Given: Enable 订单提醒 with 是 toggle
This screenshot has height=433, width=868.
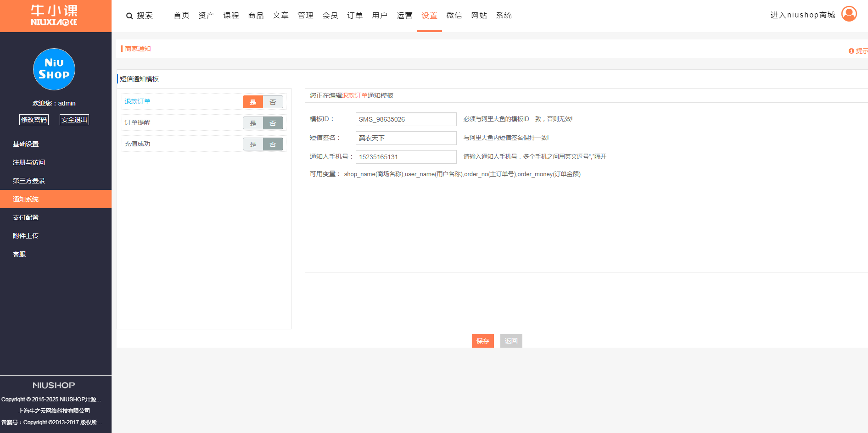Looking at the screenshot, I should coord(253,123).
